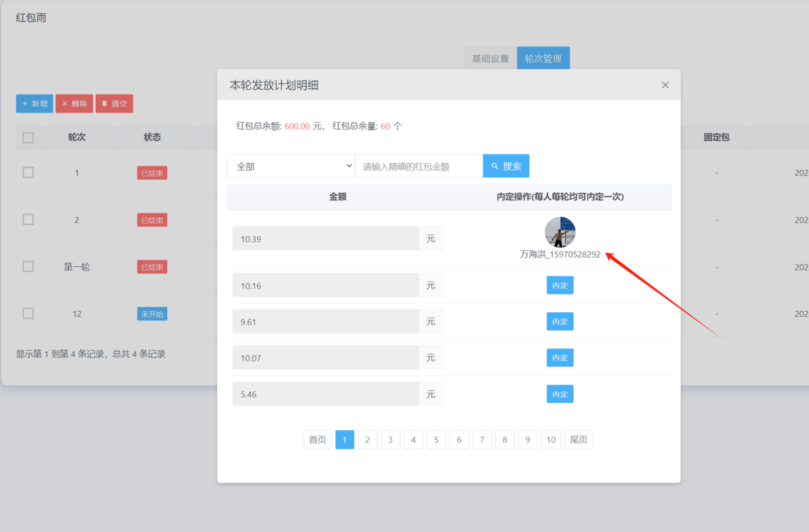Click the 未开始 status badge for round 12

tap(151, 313)
